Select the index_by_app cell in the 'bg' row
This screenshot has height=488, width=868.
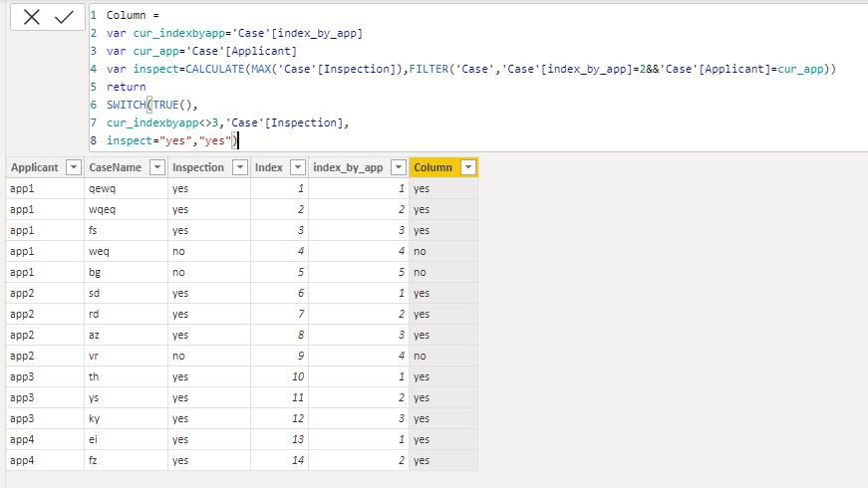click(359, 272)
